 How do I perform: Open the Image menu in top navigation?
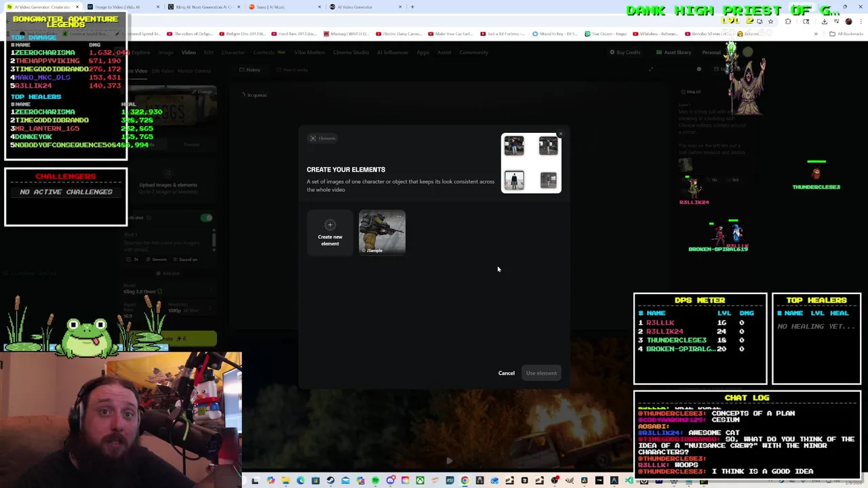(165, 52)
